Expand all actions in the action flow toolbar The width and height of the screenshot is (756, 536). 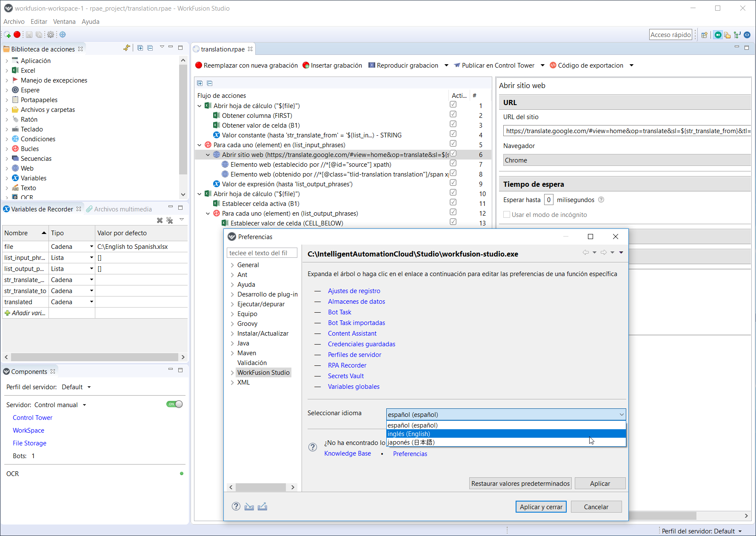pyautogui.click(x=200, y=83)
